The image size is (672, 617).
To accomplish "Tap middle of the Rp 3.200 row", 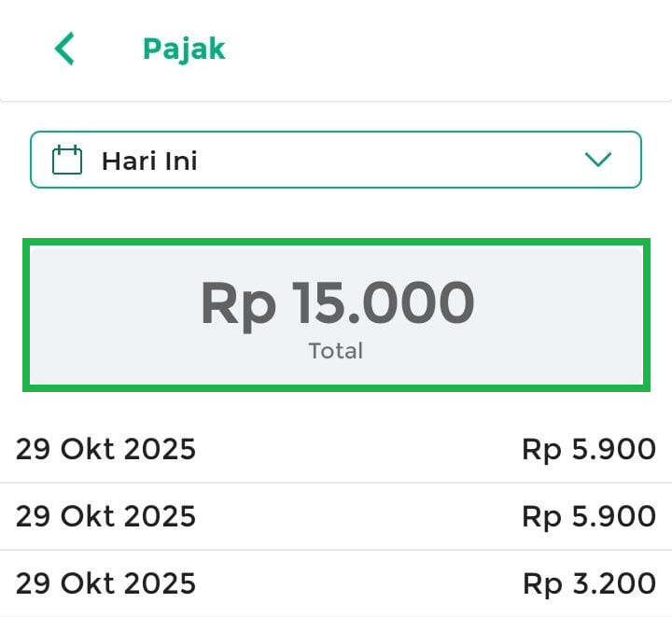I will tap(355, 583).
